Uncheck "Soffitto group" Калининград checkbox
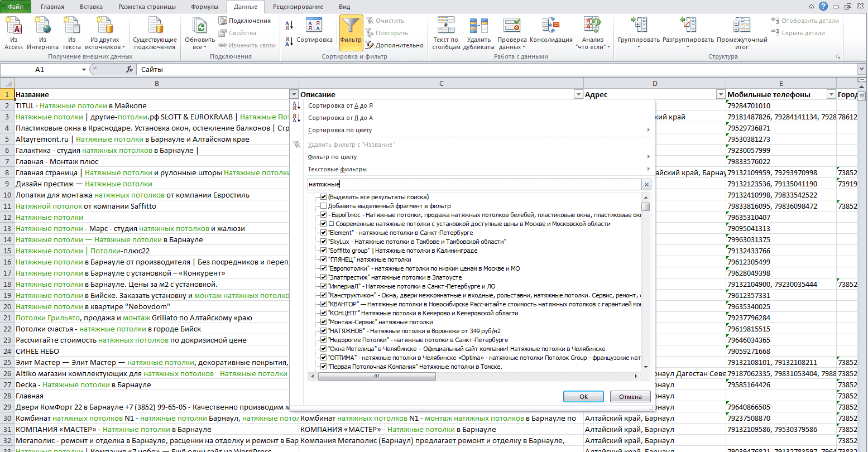Image resolution: width=868 pixels, height=452 pixels. click(x=323, y=251)
